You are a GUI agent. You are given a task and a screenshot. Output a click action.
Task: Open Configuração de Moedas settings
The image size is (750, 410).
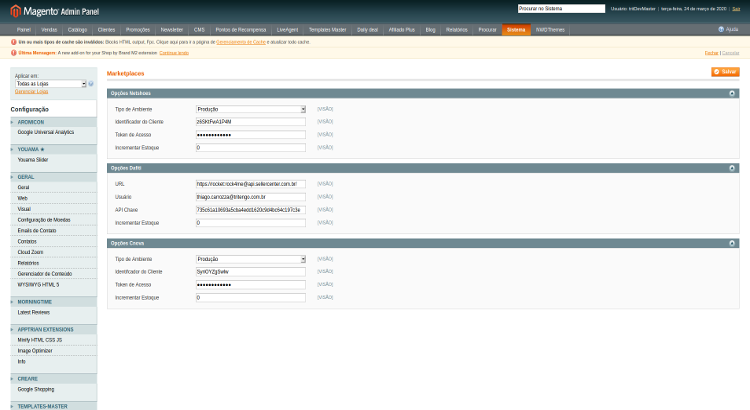point(44,220)
